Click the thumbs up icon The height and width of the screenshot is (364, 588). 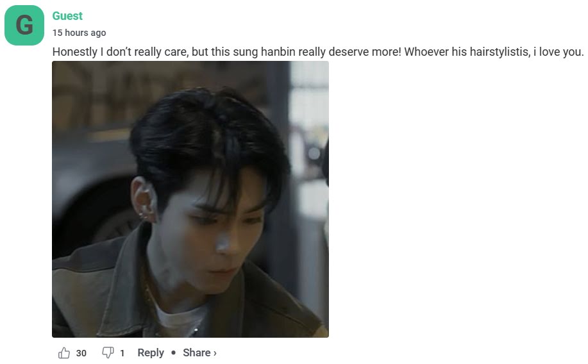click(x=63, y=352)
